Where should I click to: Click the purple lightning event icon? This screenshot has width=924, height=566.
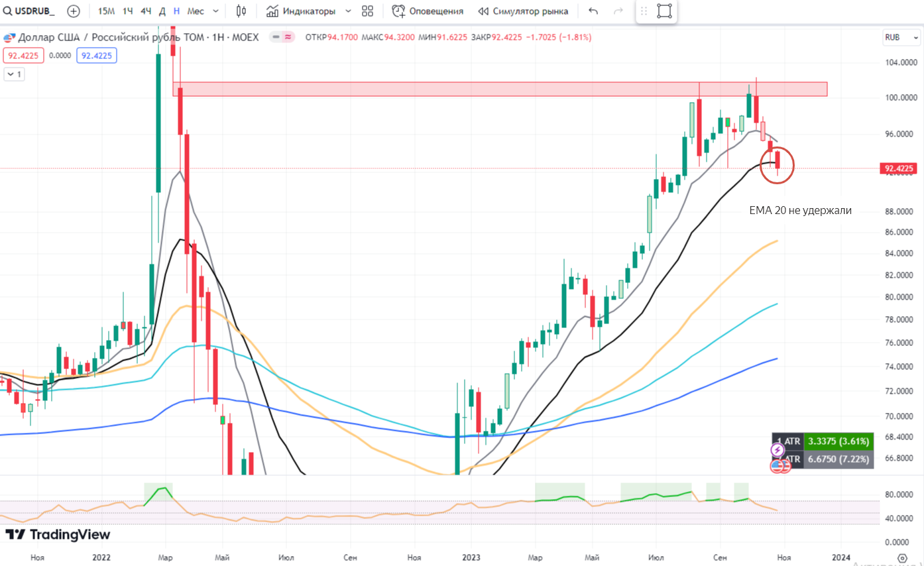(778, 451)
